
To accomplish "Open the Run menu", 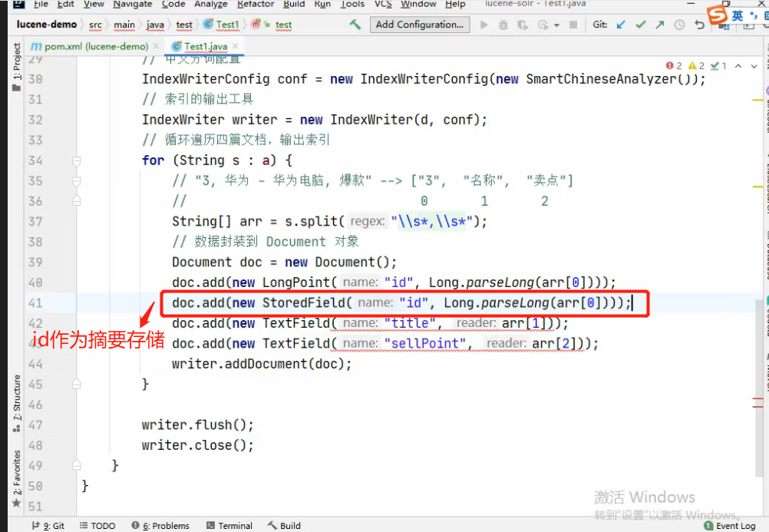I will click(x=322, y=4).
